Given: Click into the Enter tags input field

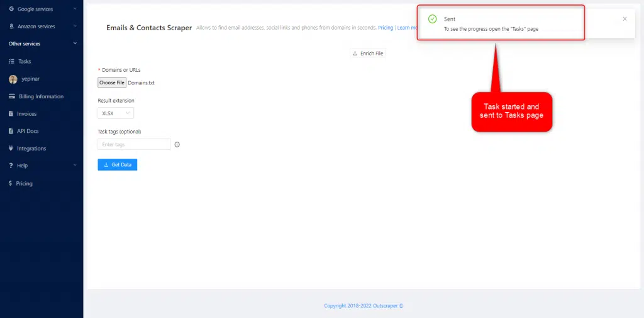Looking at the screenshot, I should coord(134,144).
